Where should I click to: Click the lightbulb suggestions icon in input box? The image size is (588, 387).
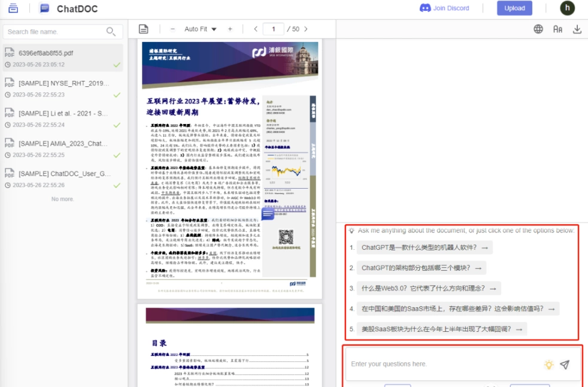(548, 364)
